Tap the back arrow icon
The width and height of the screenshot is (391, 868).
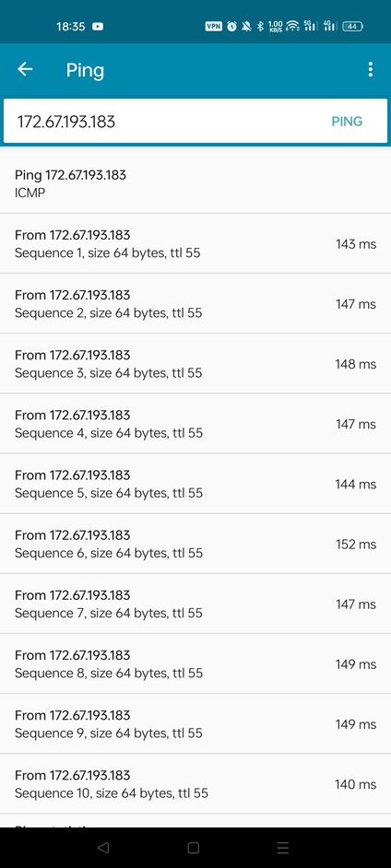pyautogui.click(x=25, y=69)
